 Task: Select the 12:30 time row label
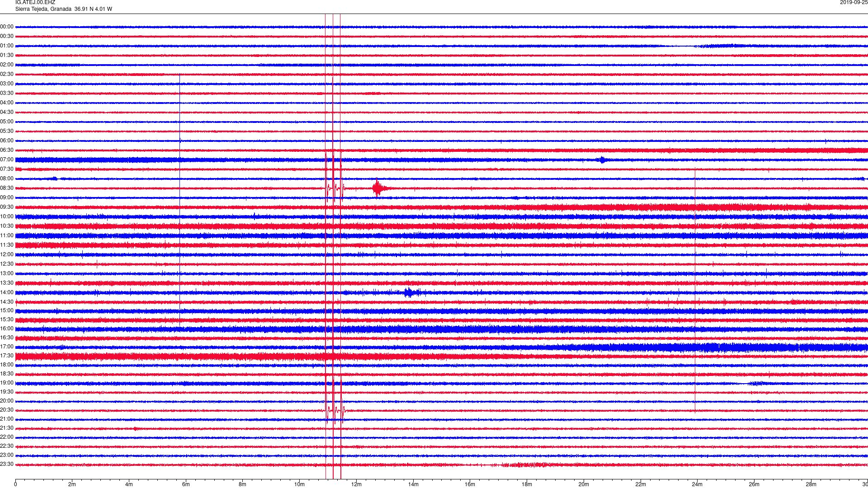pos(7,264)
